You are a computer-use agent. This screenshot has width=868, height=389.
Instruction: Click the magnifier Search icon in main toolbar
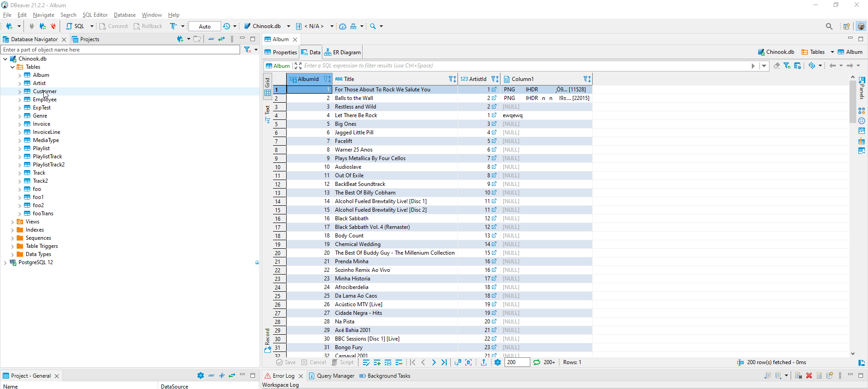(x=373, y=26)
